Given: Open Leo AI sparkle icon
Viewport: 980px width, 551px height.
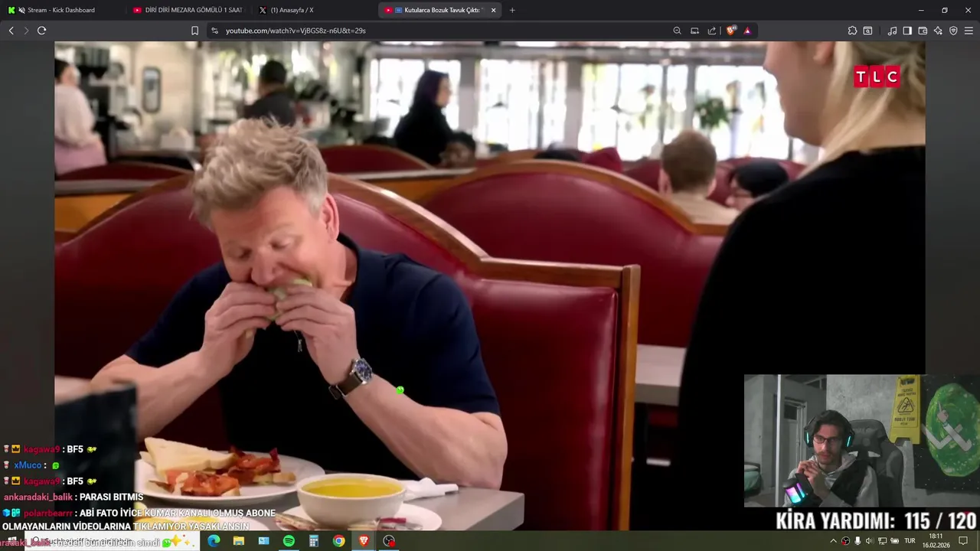Looking at the screenshot, I should [x=938, y=31].
